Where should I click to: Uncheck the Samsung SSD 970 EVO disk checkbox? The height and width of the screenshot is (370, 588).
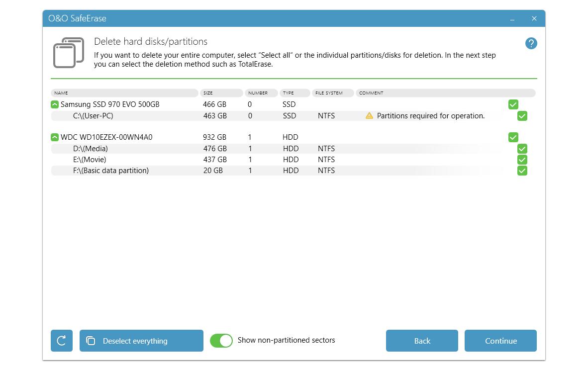[x=513, y=104]
